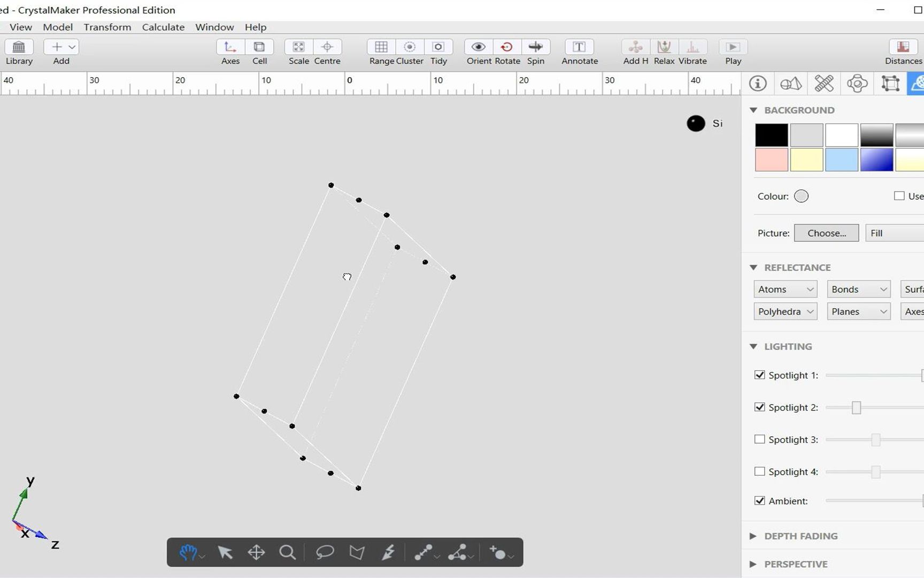Enable Spotlight 3
924x578 pixels.
[760, 439]
